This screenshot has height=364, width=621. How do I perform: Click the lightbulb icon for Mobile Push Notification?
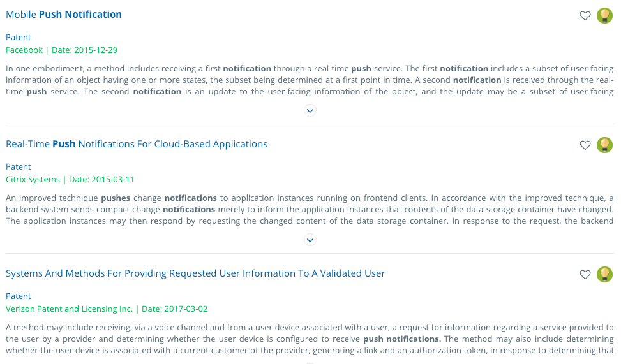604,16
